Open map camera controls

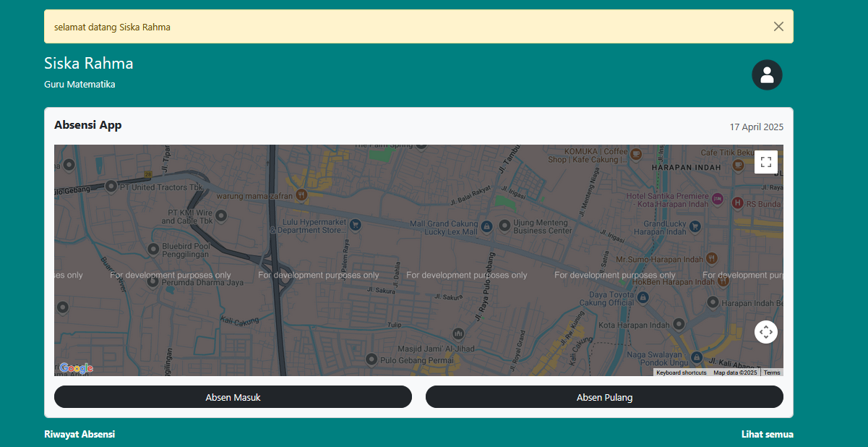click(766, 332)
